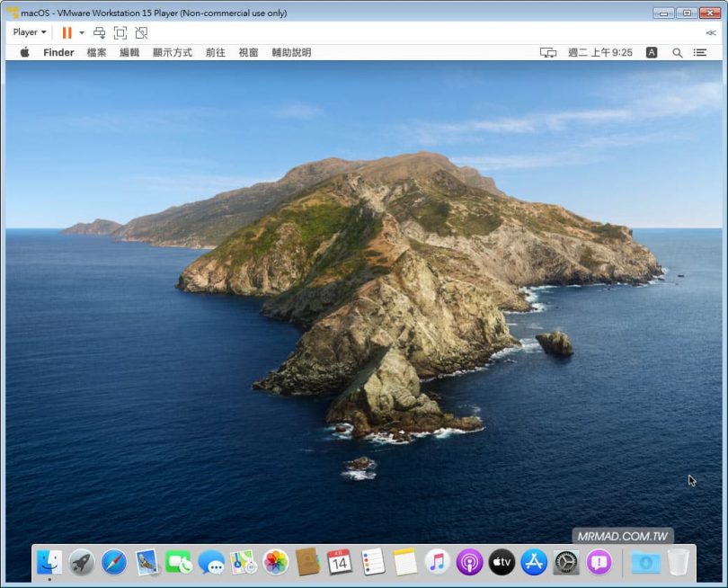Viewport: 728px width, 588px height.
Task: Send Ctrl+Alt+Del to the virtual machine
Action: (x=100, y=32)
